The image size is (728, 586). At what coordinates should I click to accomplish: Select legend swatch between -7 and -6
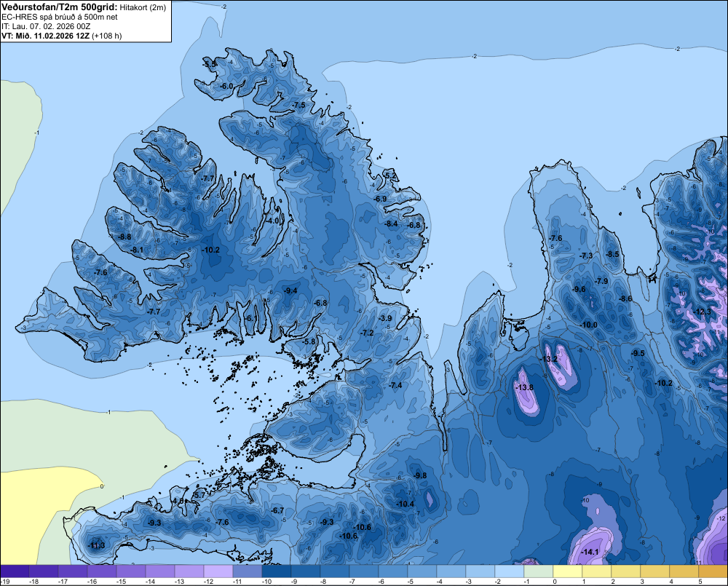pos(364,571)
